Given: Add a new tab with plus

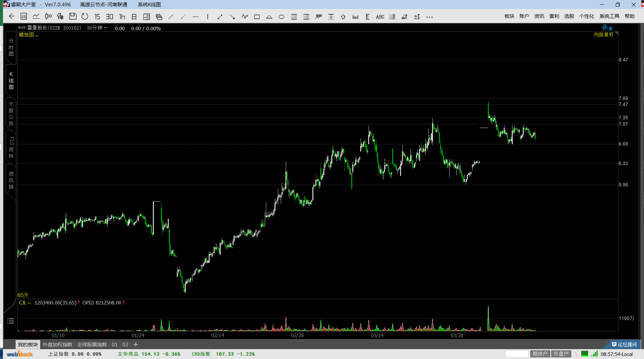Looking at the screenshot, I should click(136, 345).
